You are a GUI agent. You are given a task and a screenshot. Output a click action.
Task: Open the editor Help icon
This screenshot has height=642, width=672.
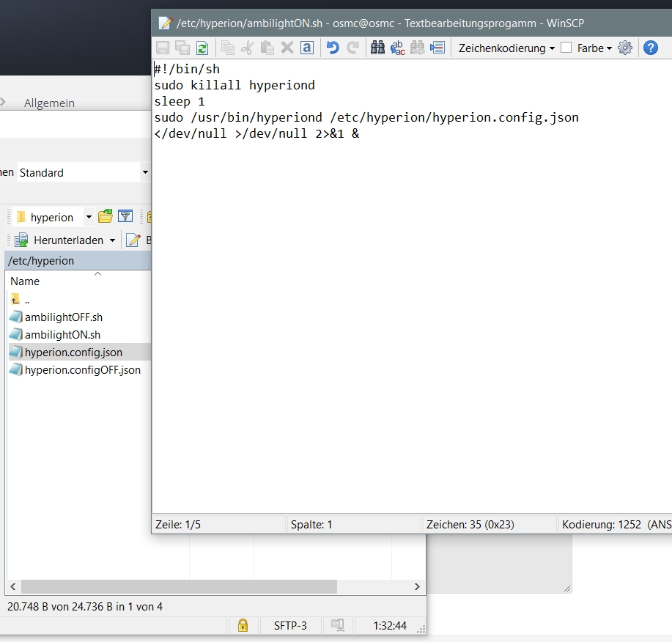coord(650,48)
